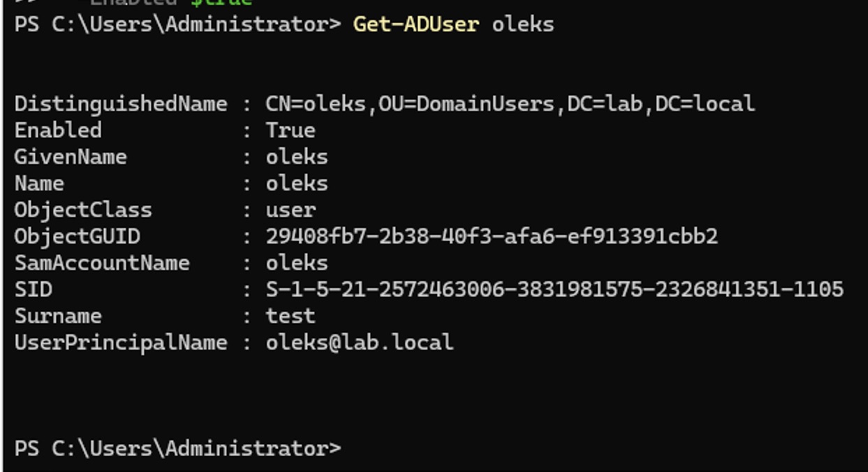Click the SamAccountName property label
The image size is (868, 472).
[x=102, y=263]
